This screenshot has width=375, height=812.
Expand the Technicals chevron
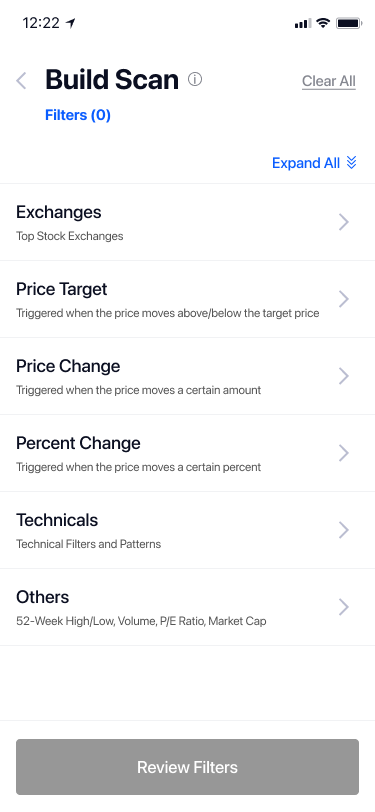pos(343,530)
